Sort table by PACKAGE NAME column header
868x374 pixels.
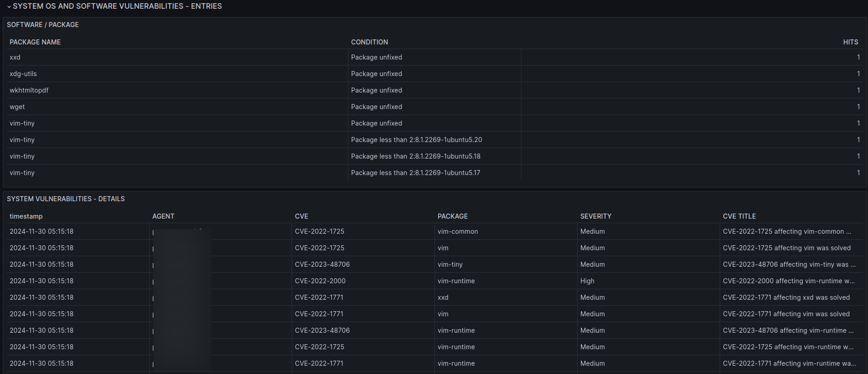[x=35, y=42]
